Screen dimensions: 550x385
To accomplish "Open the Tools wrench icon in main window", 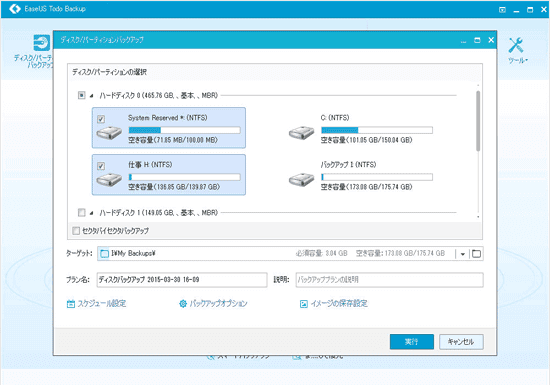I will (x=516, y=45).
